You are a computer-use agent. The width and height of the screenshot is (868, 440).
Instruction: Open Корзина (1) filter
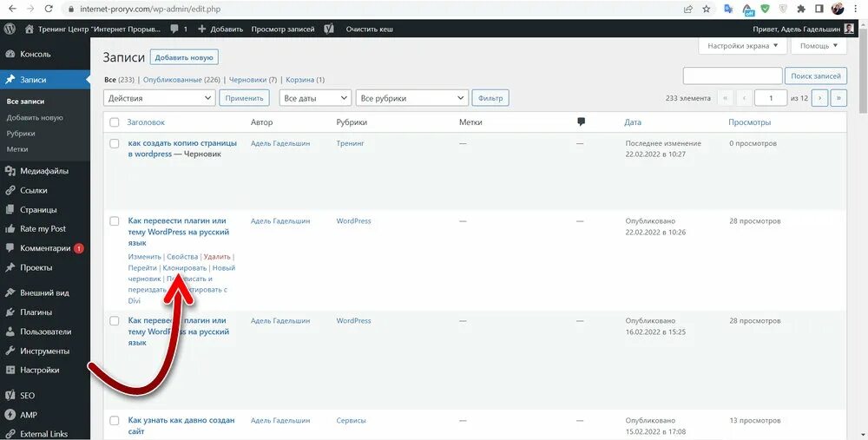tap(305, 80)
